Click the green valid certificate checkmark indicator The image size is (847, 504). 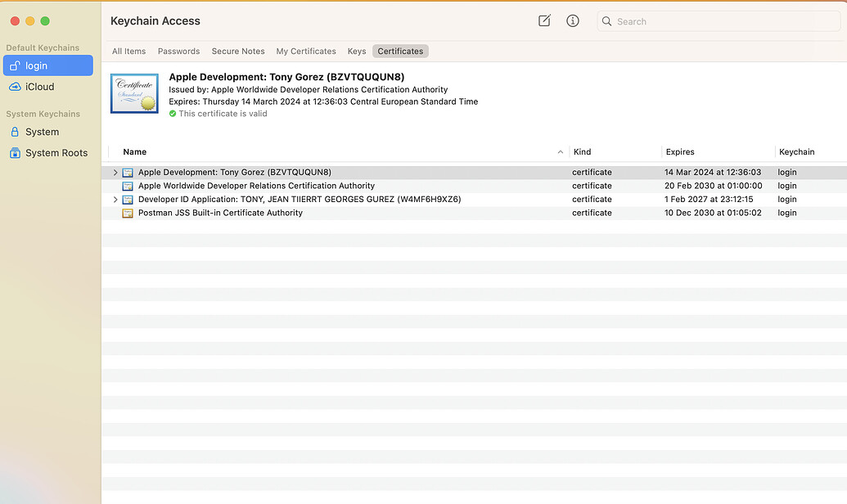pos(173,113)
